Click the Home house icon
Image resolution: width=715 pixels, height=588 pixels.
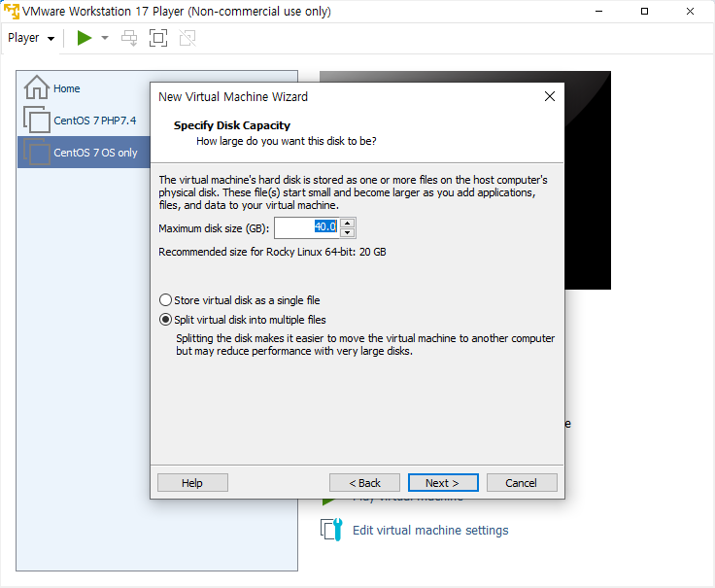point(37,87)
